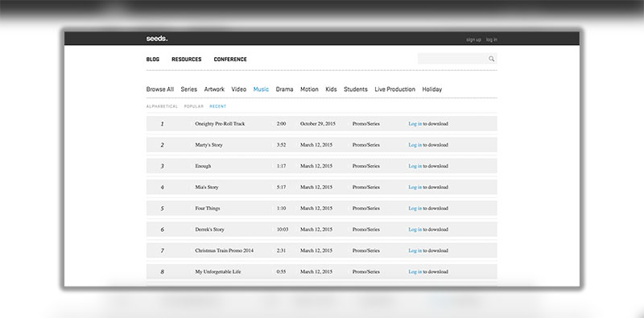
Task: Open the CONFERENCE menu item
Action: (x=230, y=59)
